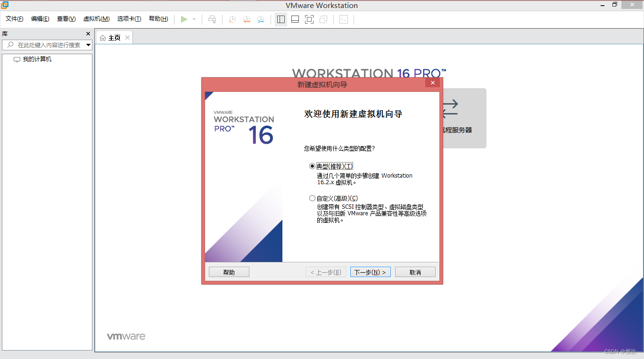Click the console view icon
This screenshot has height=359, width=644.
(x=344, y=19)
